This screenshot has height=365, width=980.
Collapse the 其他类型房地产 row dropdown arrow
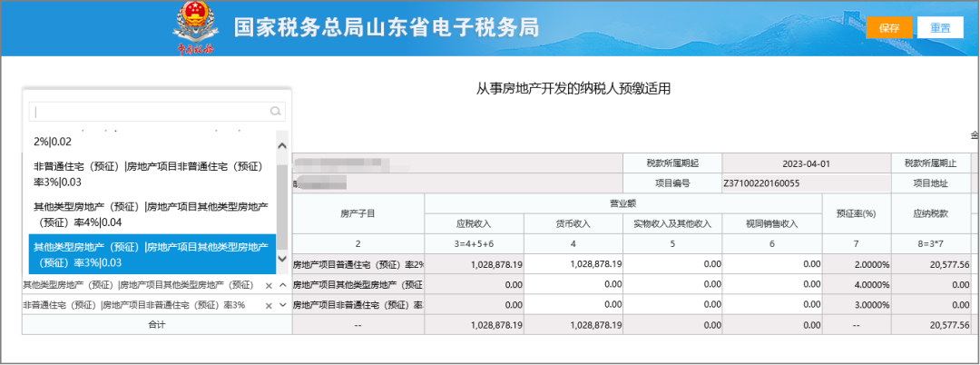pos(282,285)
